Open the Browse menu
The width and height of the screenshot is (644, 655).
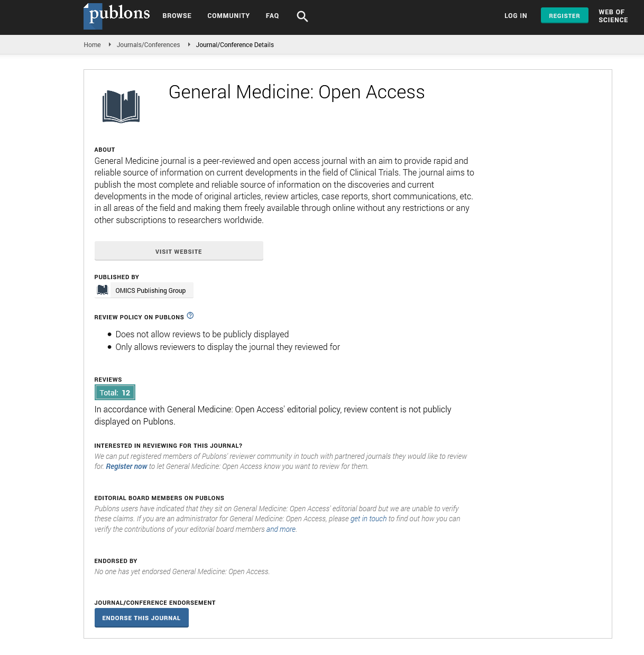[x=177, y=16]
